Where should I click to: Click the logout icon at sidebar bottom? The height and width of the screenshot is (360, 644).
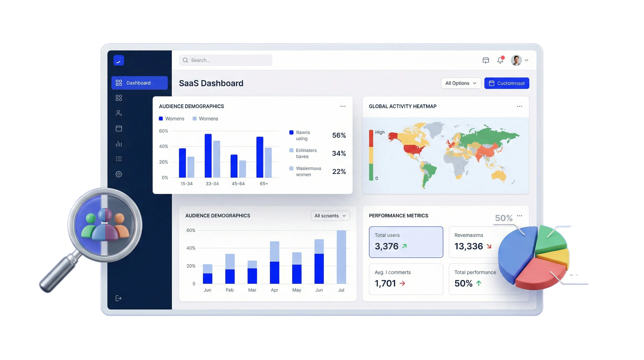(118, 298)
